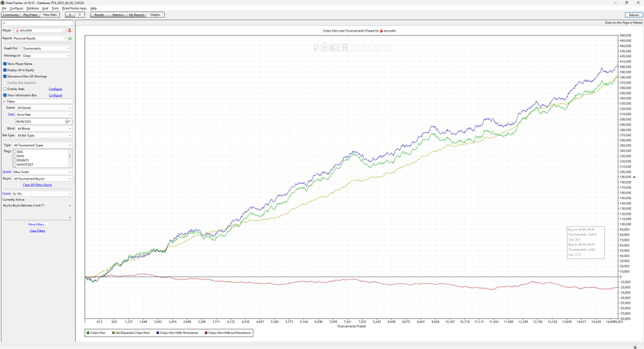Viewport: 644px width, 349px height.
Task: Expand the Quick filter dropdown
Action: (x=42, y=194)
